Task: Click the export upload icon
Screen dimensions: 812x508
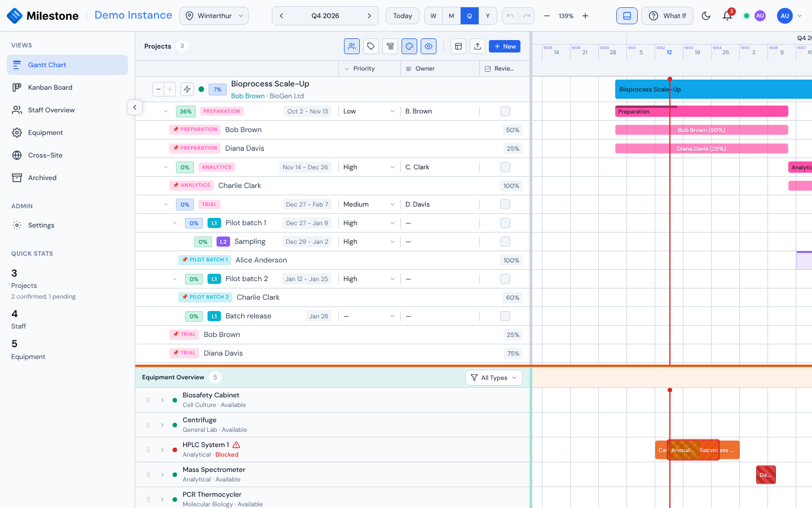Action: click(478, 46)
